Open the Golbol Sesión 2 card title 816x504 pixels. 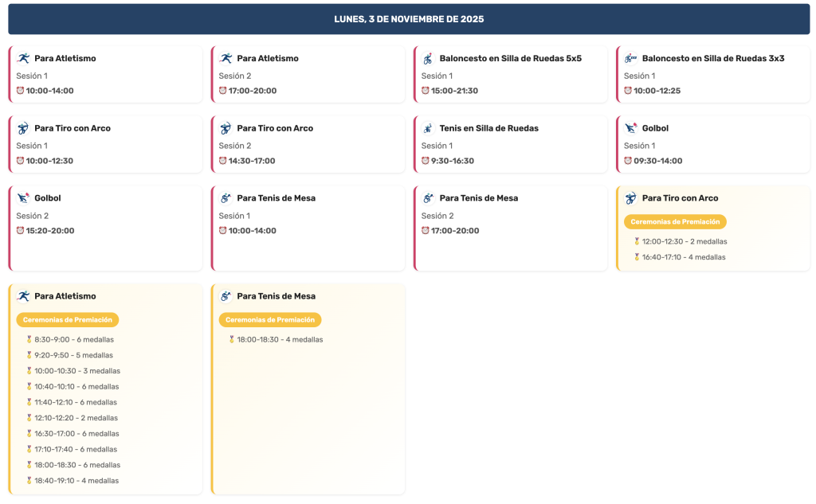pyautogui.click(x=48, y=198)
